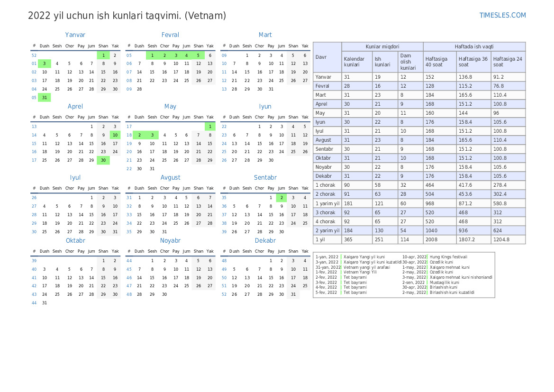This screenshot has width=554, height=392.
Task: Click the page title '2022 yil uchun ish kunlari taqvimi'
Action: pos(127,16)
